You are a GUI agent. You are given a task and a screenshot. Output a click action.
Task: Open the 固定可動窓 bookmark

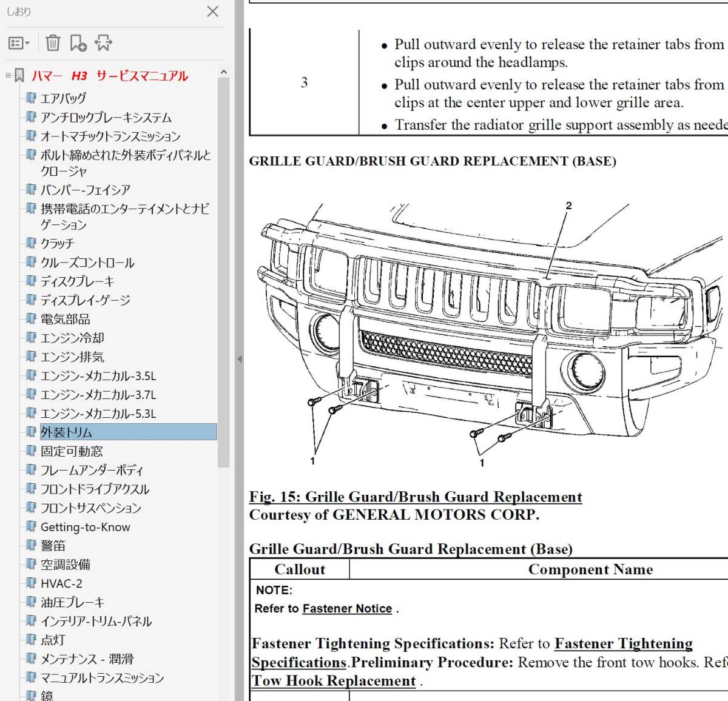(72, 451)
